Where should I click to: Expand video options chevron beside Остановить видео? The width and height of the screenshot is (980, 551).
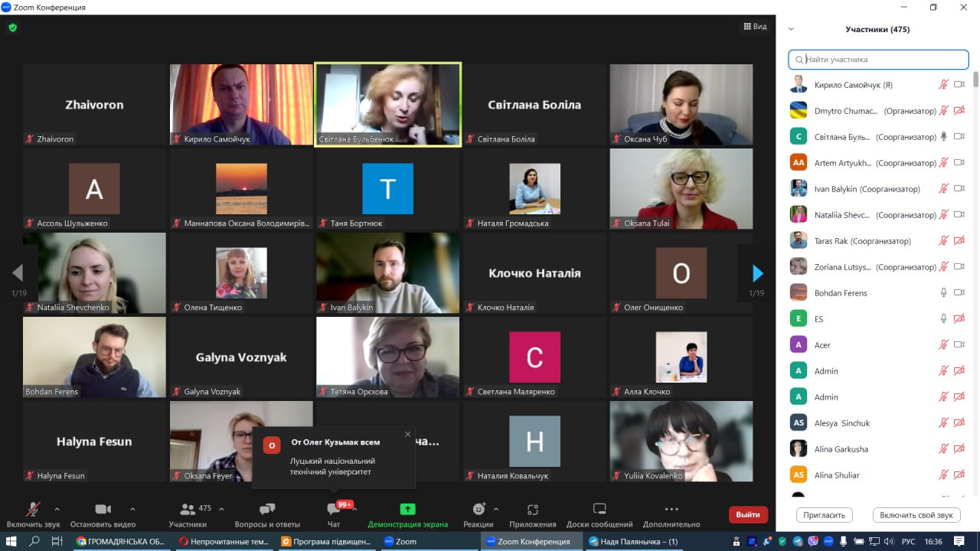coord(132,509)
